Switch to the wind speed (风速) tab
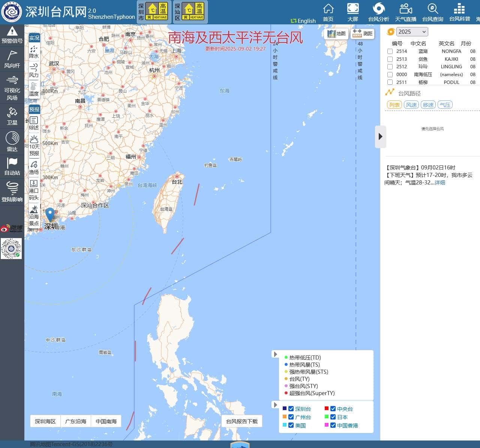This screenshot has height=448, width=480. [411, 105]
